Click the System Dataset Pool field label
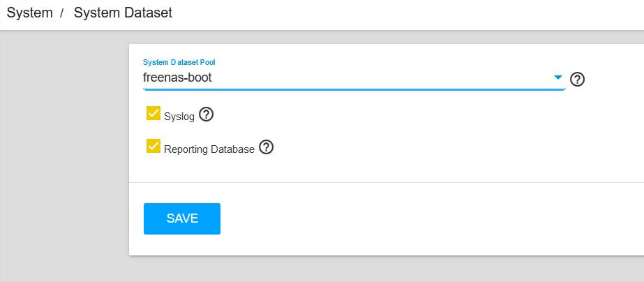The image size is (644, 282). click(x=179, y=62)
